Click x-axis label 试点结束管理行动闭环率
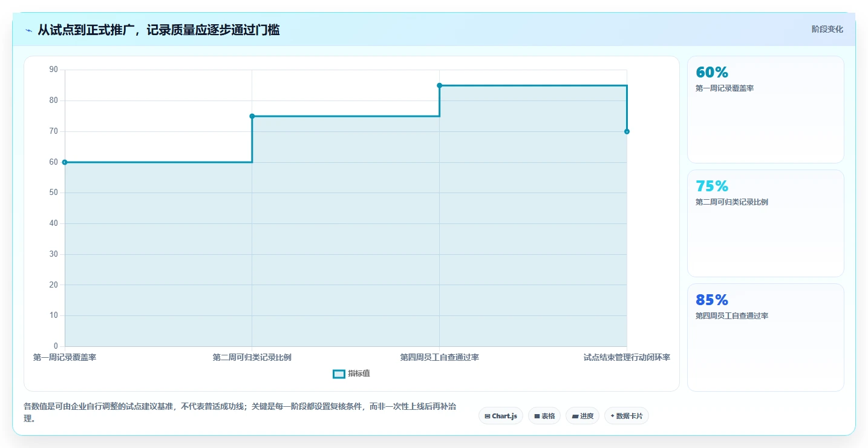 pyautogui.click(x=627, y=358)
